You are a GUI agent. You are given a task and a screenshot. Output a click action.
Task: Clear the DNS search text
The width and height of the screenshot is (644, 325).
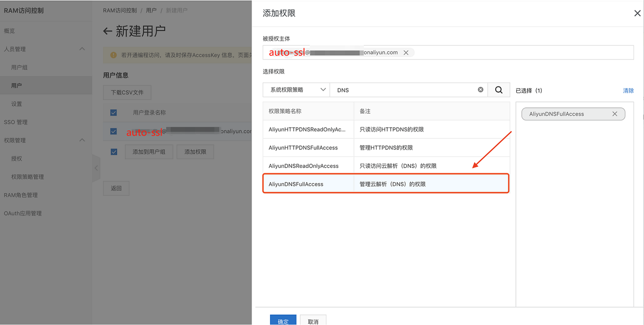point(480,90)
